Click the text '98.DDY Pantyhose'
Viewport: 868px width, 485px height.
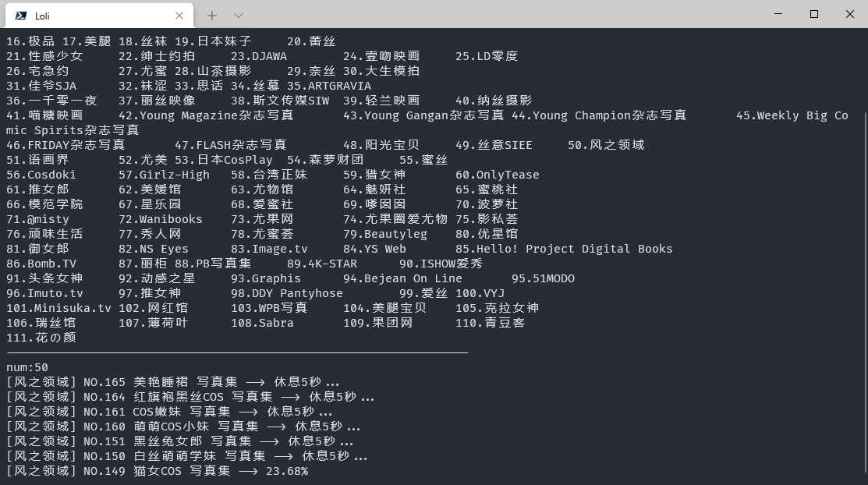[x=287, y=293]
